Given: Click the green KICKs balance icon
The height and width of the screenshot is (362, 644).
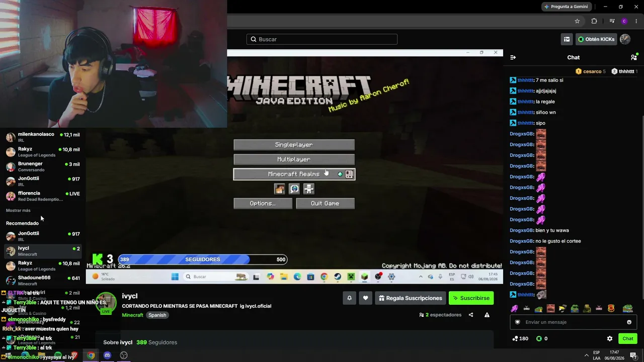Looking at the screenshot, I should 539,339.
